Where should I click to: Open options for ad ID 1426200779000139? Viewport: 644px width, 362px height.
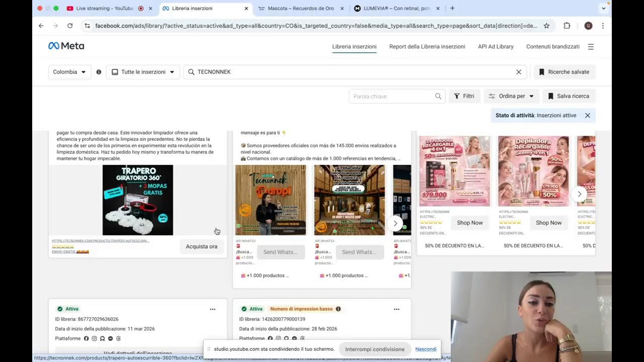(396, 309)
